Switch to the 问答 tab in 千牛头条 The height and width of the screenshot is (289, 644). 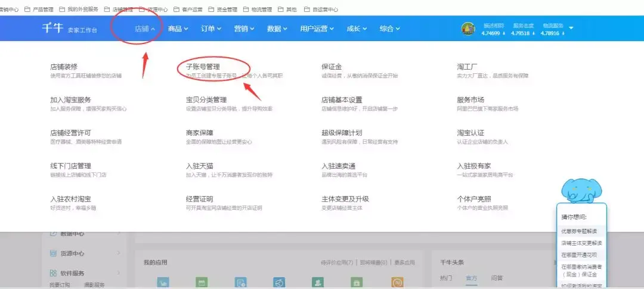[x=497, y=278]
